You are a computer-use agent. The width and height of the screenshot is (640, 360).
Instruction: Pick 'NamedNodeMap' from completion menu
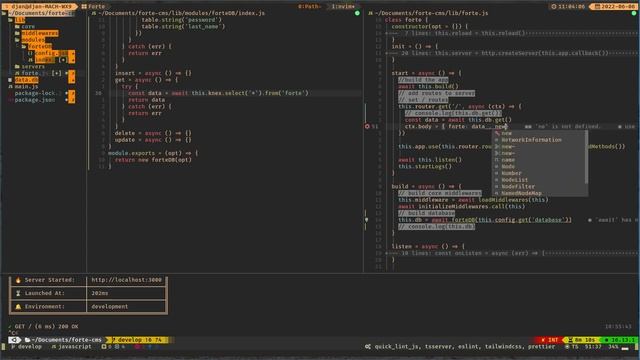pyautogui.click(x=539, y=193)
